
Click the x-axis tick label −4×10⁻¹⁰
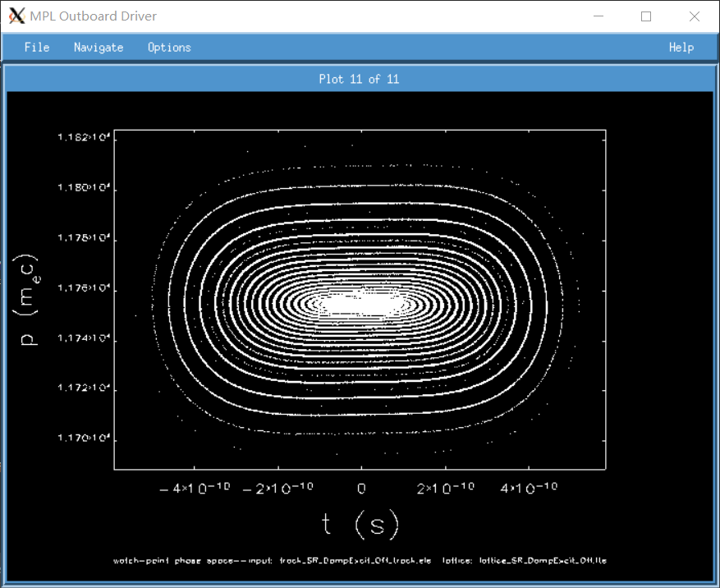tap(195, 488)
